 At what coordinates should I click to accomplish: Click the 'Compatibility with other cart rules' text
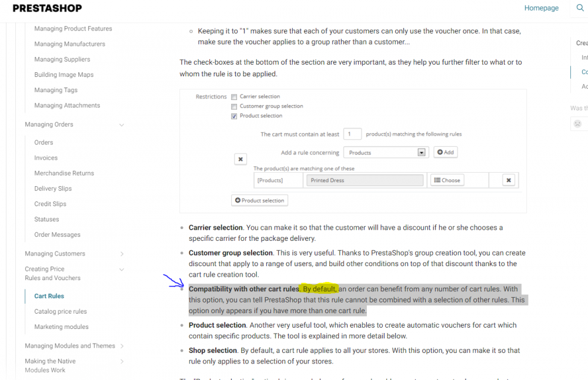click(x=244, y=289)
